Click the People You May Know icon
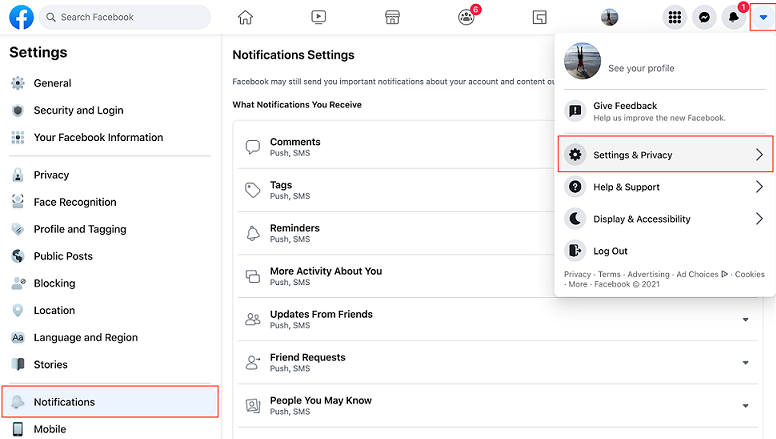776x439 pixels. pyautogui.click(x=253, y=406)
